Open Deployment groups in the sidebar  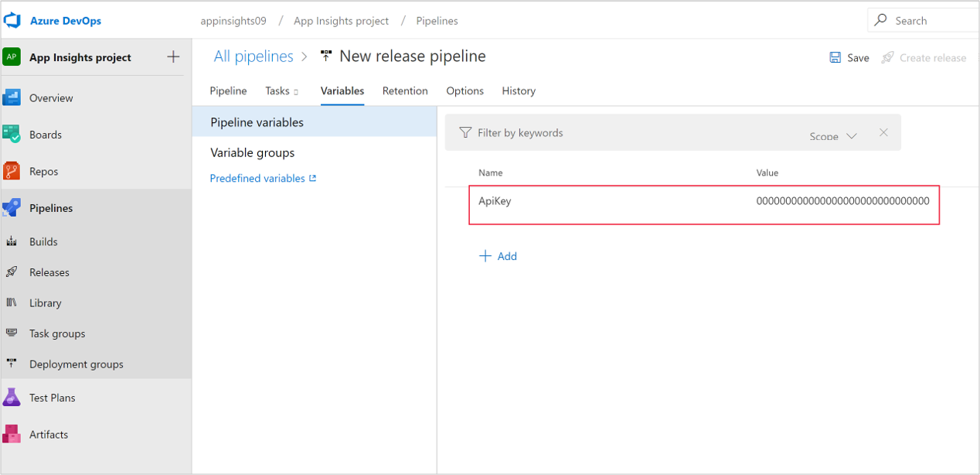click(77, 364)
